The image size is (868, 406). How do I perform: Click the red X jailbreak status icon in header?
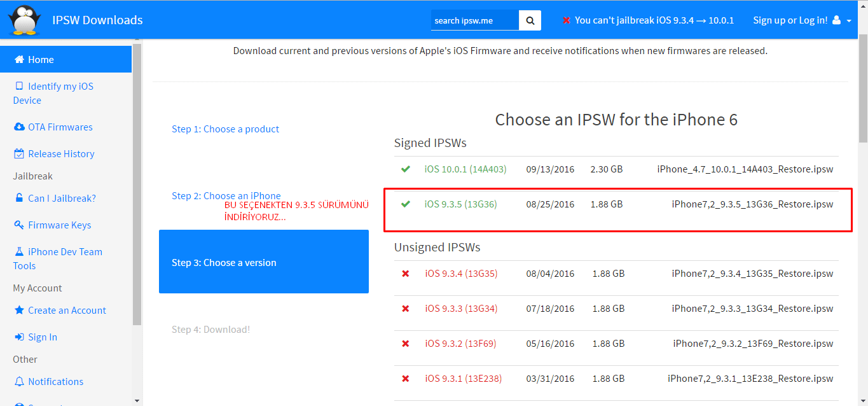pyautogui.click(x=566, y=20)
